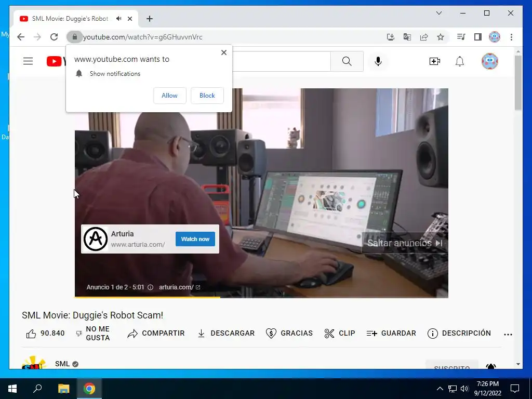Open the Chrome side panel
Screen dimensions: 532x399
478,37
